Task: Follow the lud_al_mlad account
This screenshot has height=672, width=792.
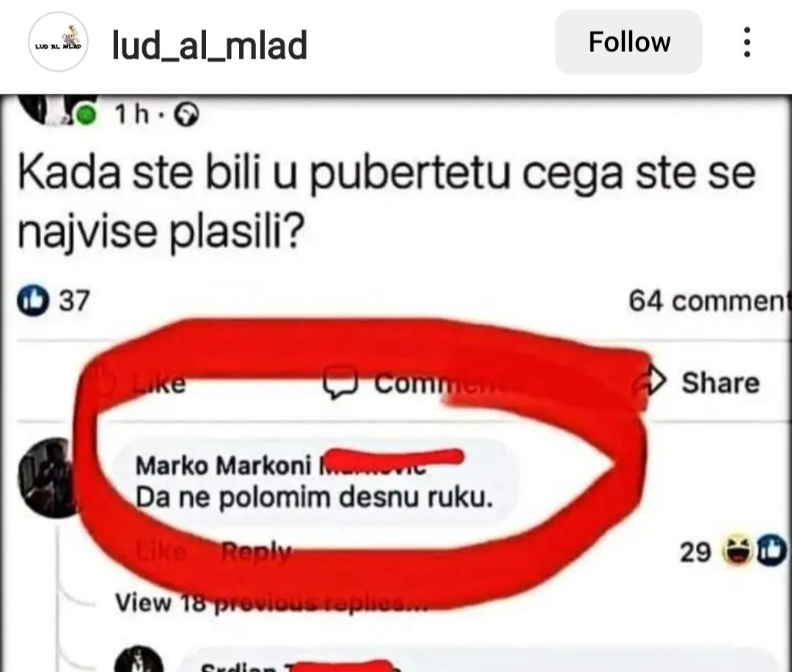Action: click(629, 42)
